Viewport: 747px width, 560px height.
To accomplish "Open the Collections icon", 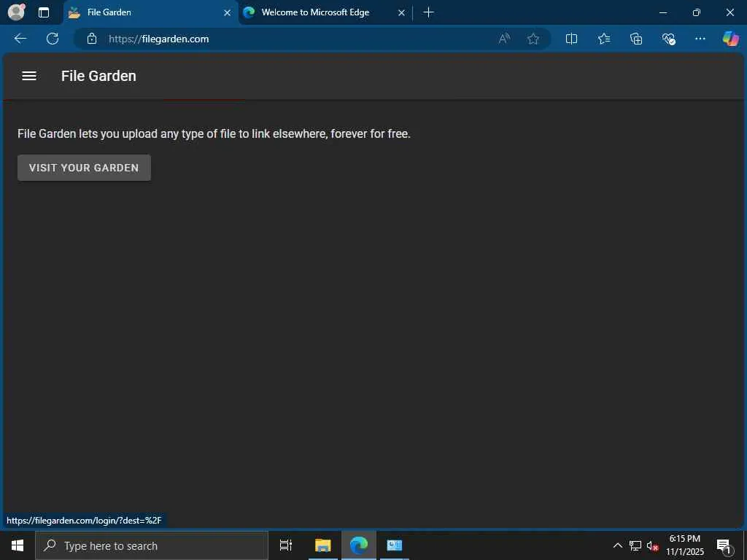I will (x=636, y=39).
